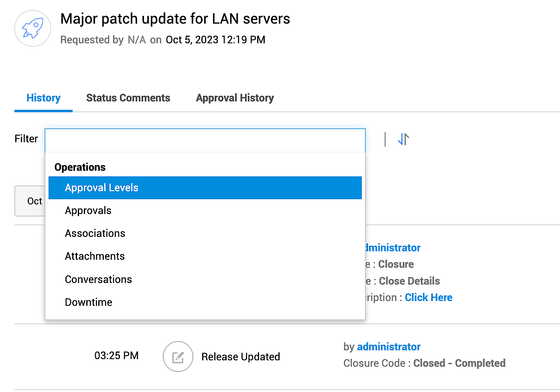Focus the Filter input field

(205, 140)
